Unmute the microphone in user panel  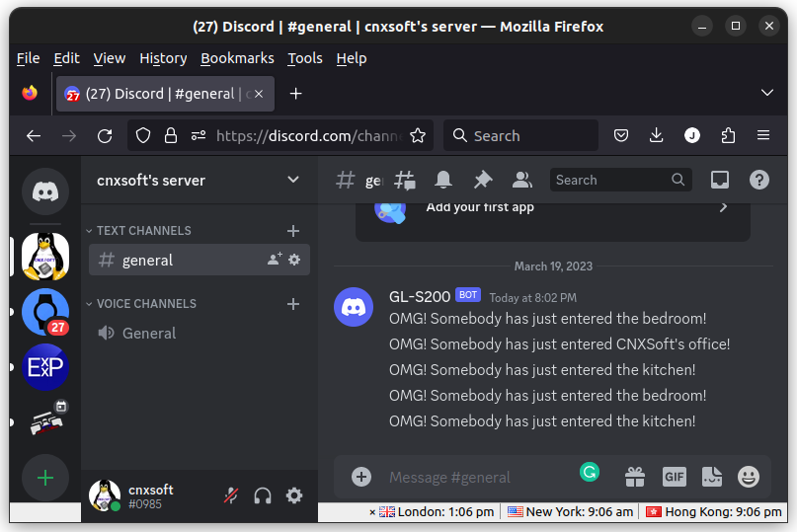(x=231, y=495)
